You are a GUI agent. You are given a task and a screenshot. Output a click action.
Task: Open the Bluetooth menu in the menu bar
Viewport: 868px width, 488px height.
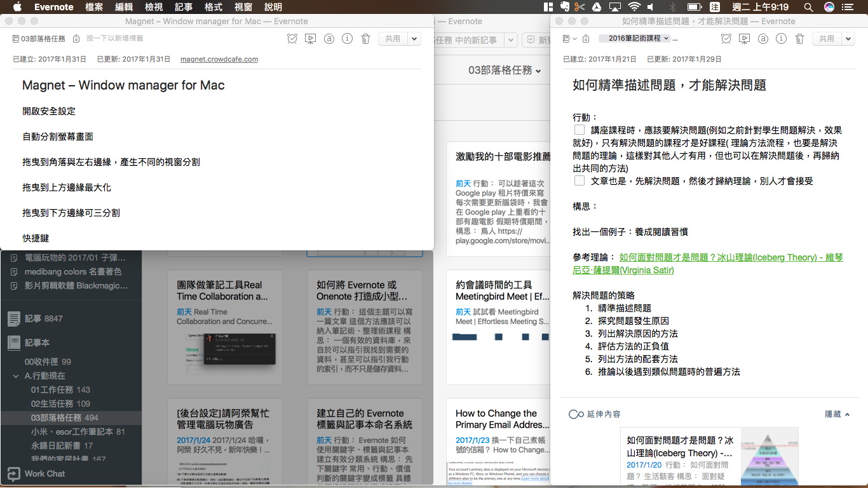pos(673,7)
